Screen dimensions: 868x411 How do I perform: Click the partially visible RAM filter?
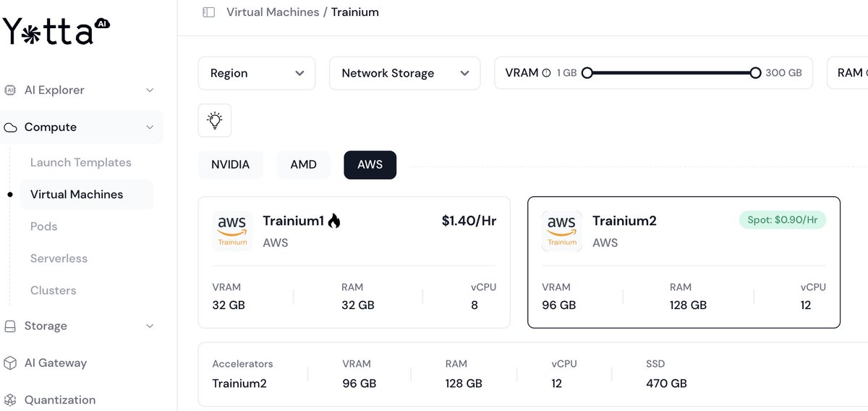click(848, 73)
